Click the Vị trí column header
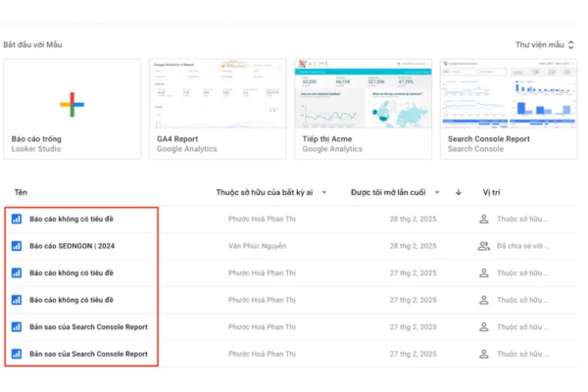The image size is (588, 392). 491,192
